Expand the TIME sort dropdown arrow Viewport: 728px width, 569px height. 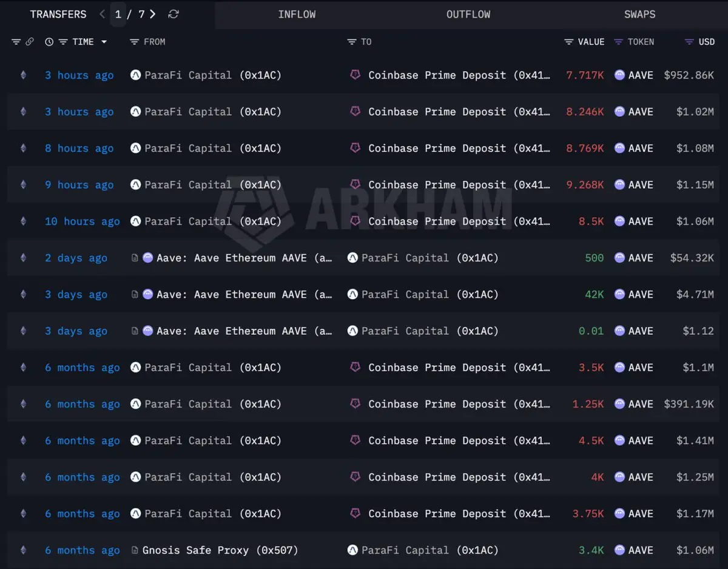coord(104,42)
